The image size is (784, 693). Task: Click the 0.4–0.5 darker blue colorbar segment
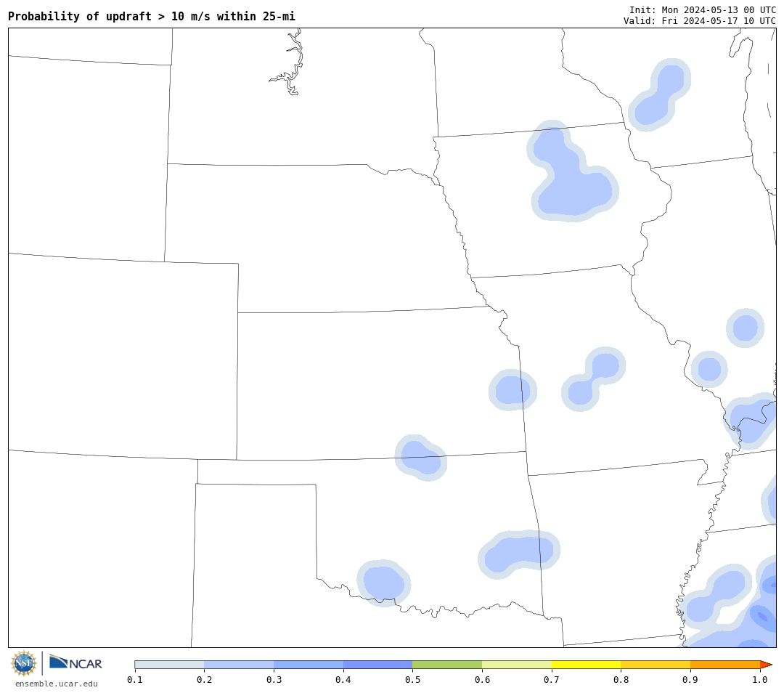378,665
